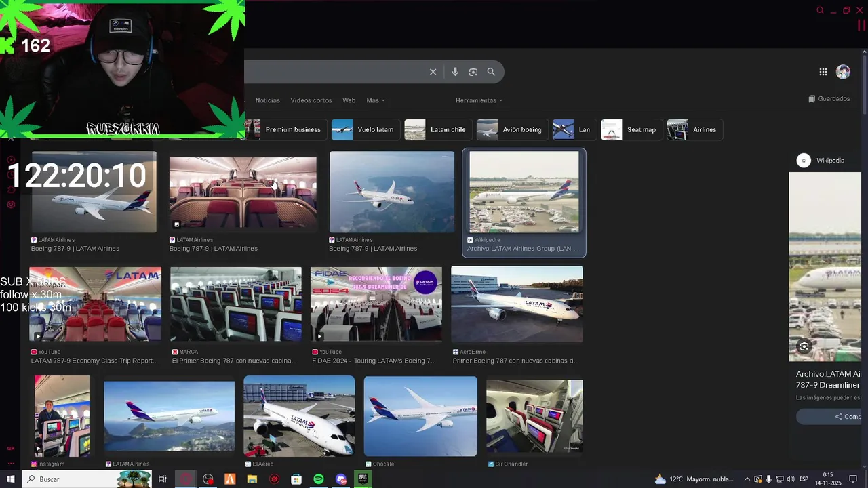Viewport: 868px width, 488px height.
Task: Click 'El Primer Boeing 787 con nuevas cabina' MARCA title
Action: [x=234, y=361]
